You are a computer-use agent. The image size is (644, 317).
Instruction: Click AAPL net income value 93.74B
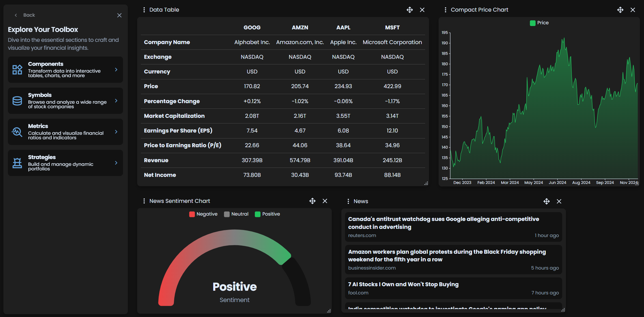[343, 175]
